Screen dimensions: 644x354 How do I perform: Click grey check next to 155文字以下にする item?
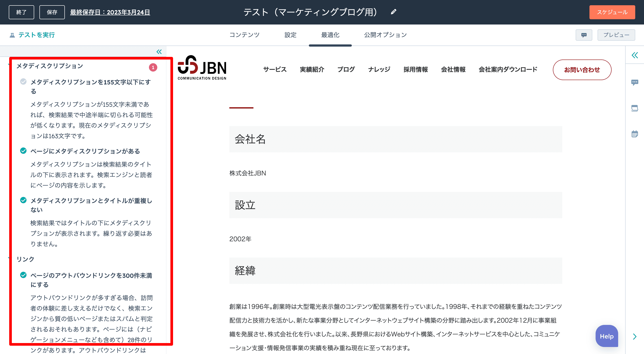point(23,82)
